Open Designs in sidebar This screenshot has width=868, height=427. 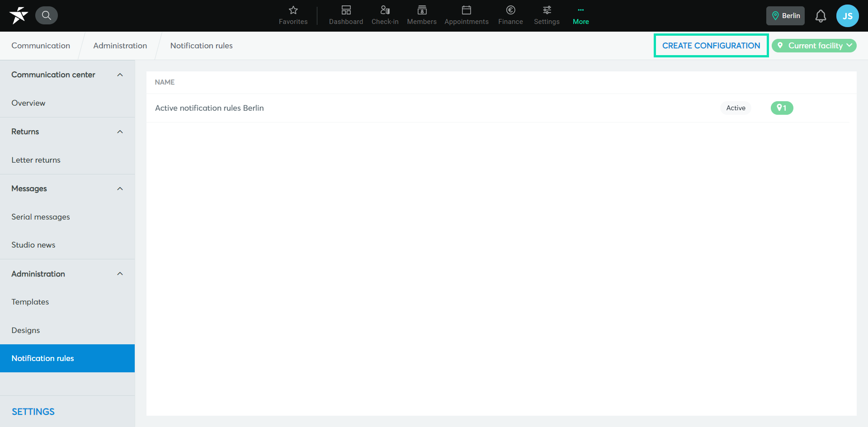click(67, 330)
